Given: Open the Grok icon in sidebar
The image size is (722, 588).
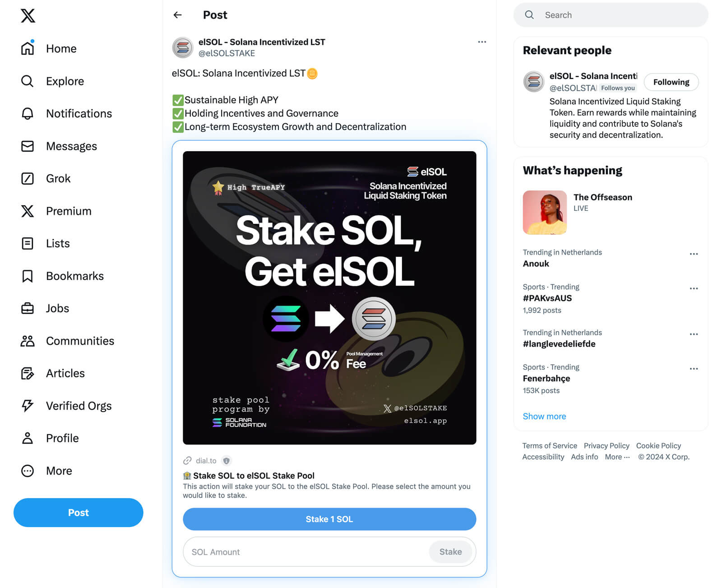Looking at the screenshot, I should pos(28,179).
